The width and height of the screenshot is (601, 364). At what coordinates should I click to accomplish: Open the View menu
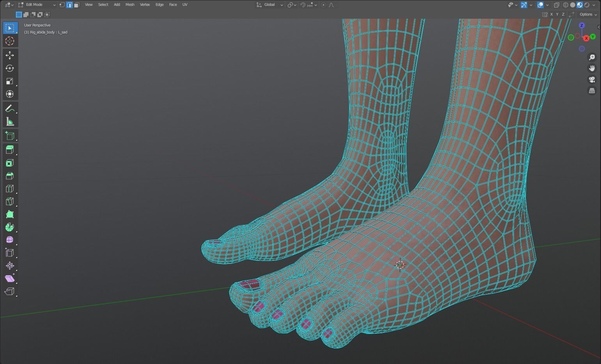click(89, 5)
